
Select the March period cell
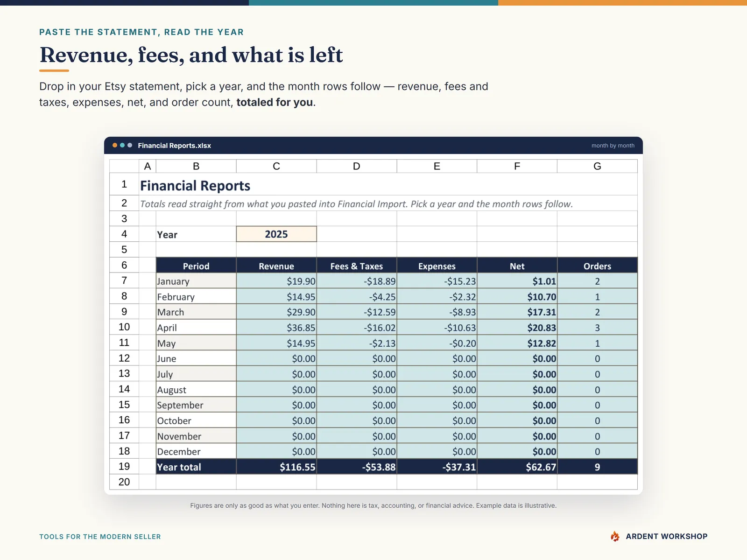[196, 312]
